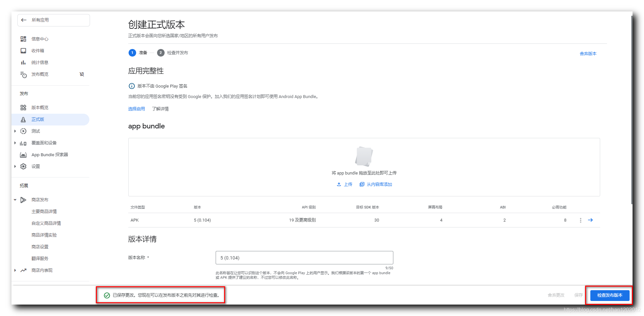Click step 1 准备 circle
The width and height of the screenshot is (644, 316).
point(132,53)
